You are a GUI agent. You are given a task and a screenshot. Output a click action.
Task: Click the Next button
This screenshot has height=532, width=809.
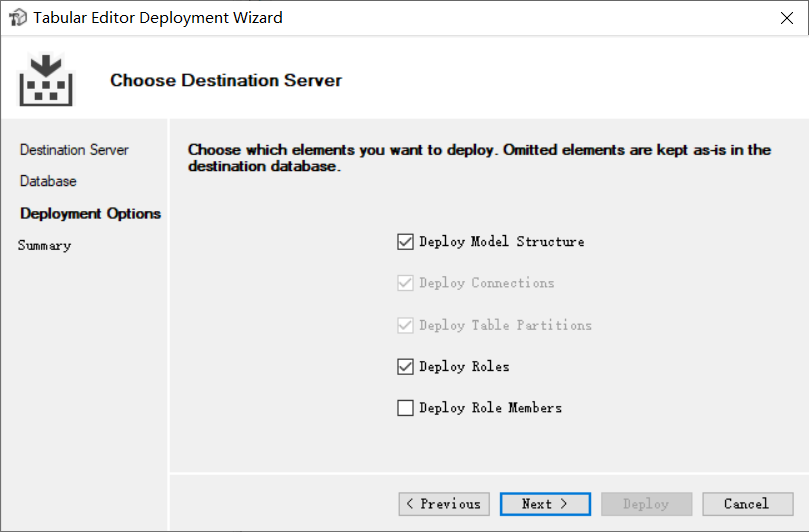point(545,504)
